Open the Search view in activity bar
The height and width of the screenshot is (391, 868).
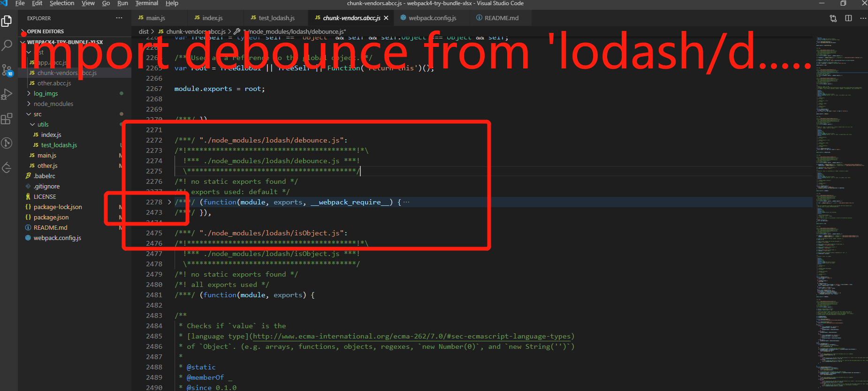pyautogui.click(x=7, y=45)
